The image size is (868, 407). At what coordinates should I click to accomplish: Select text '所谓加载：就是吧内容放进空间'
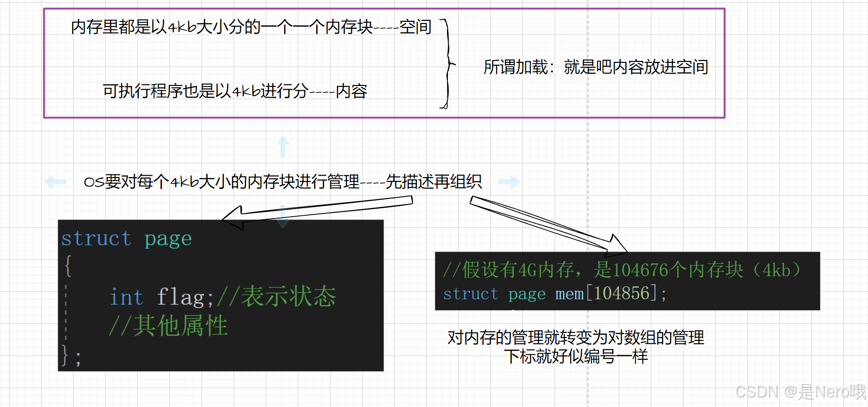(596, 67)
